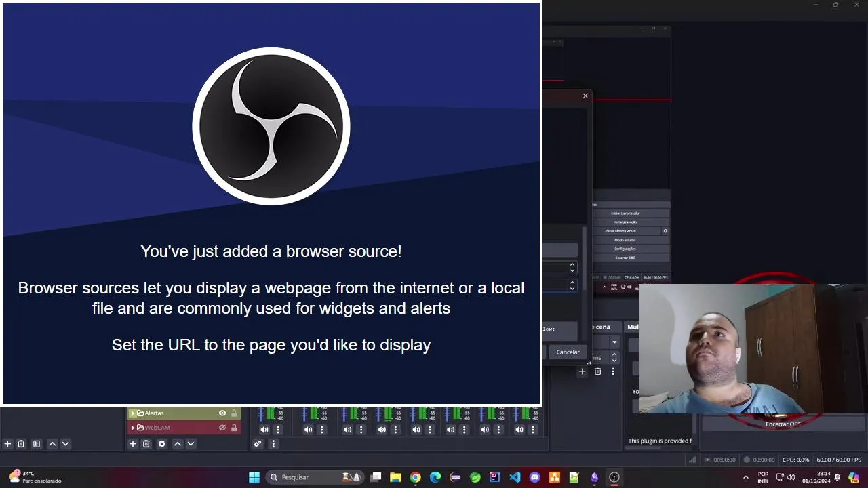Move scene down in Scenes toolbar
This screenshot has height=488, width=868.
65,444
